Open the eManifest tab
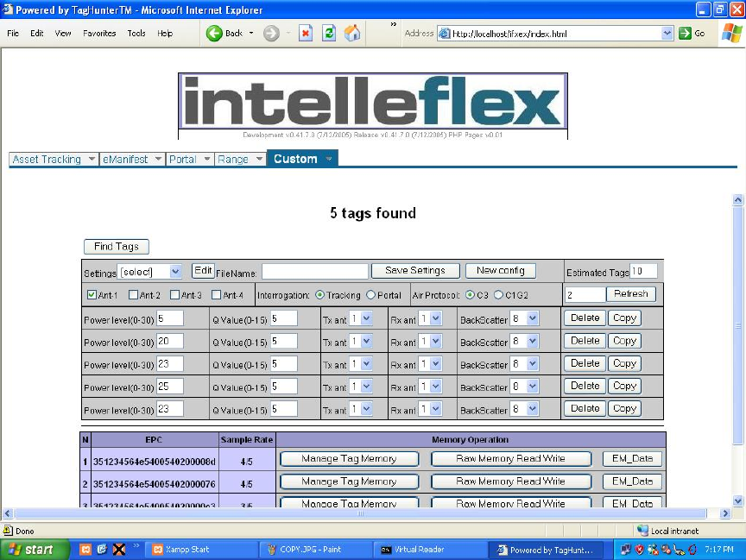 coord(131,160)
